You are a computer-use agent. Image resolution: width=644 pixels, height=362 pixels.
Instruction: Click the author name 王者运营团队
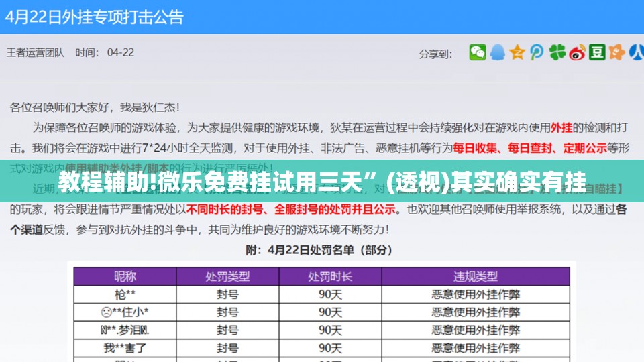(x=36, y=52)
